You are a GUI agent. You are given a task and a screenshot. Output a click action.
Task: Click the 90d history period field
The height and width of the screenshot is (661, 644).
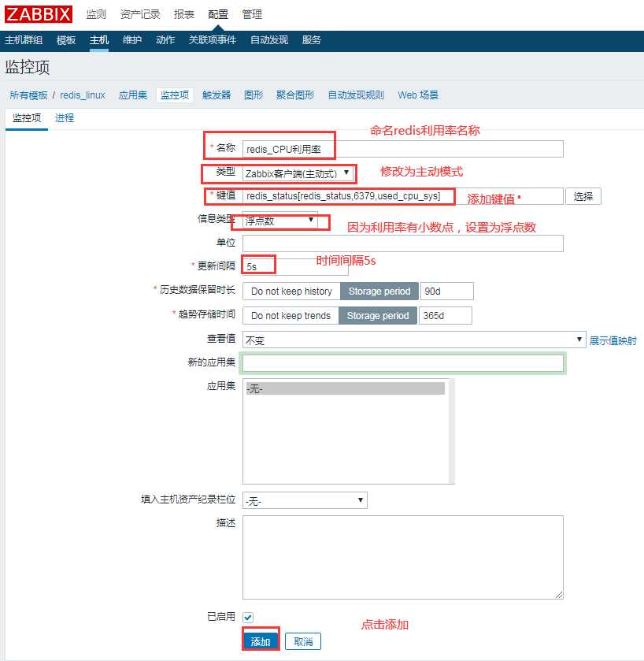coord(447,292)
